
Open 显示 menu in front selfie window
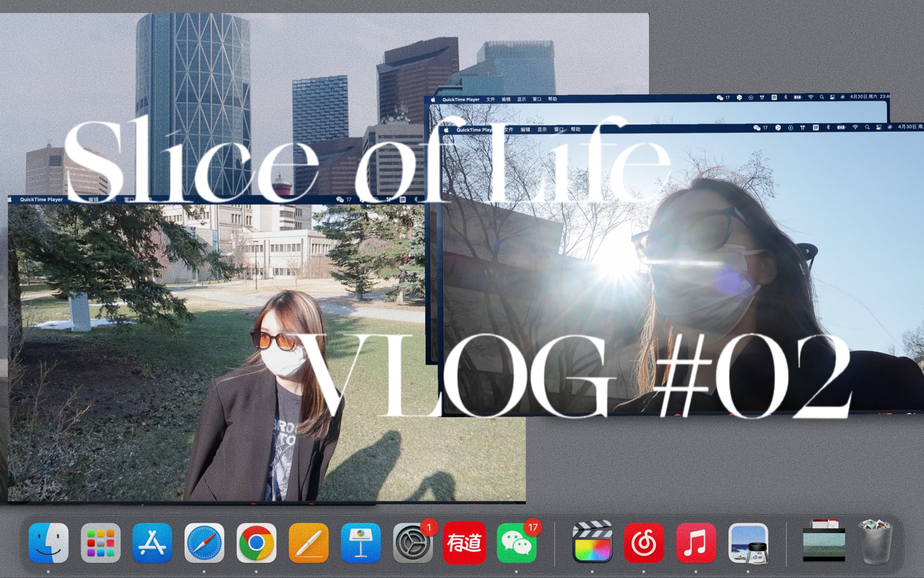[x=542, y=129]
